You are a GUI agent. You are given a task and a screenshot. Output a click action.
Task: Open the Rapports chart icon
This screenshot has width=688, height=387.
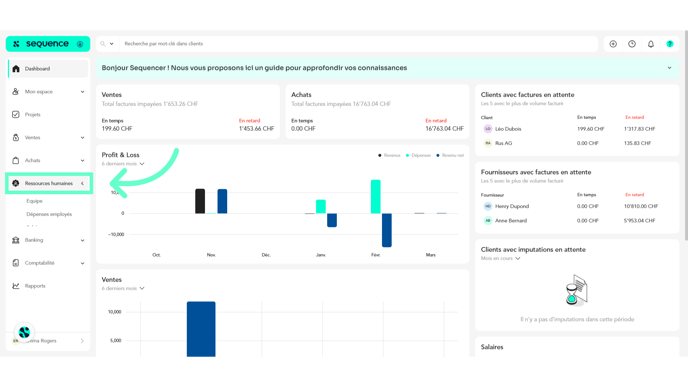16,286
